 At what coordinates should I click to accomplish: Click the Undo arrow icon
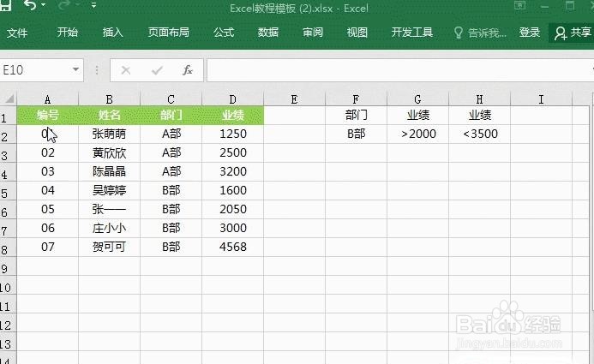(x=29, y=5)
